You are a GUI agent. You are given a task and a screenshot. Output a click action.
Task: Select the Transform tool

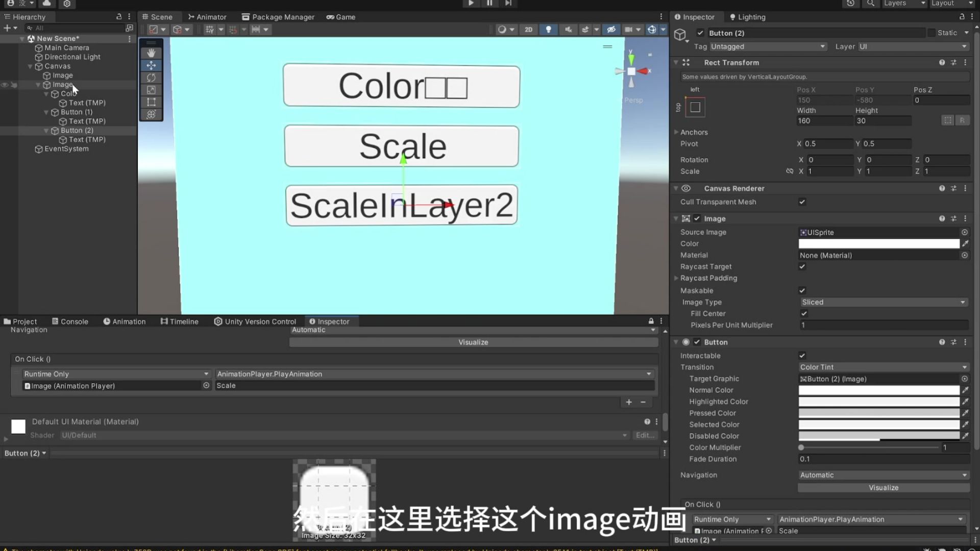(151, 114)
